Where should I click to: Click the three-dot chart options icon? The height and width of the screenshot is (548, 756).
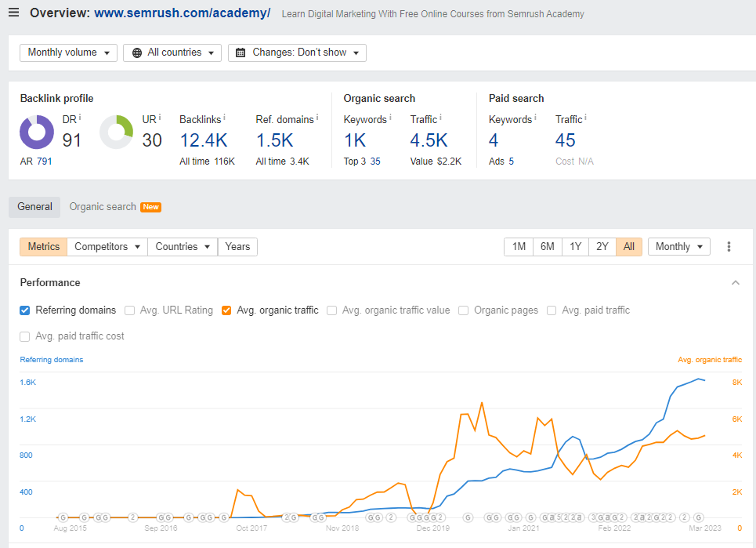729,246
